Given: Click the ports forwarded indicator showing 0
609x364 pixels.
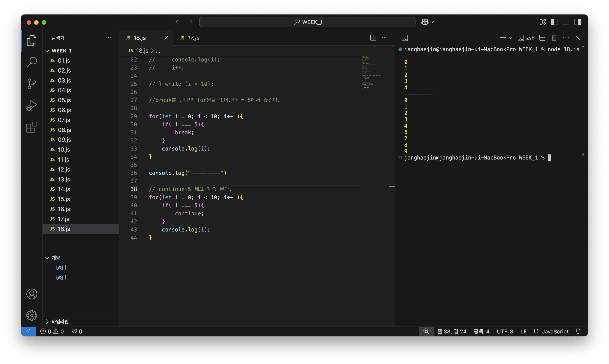Looking at the screenshot, I should point(77,331).
